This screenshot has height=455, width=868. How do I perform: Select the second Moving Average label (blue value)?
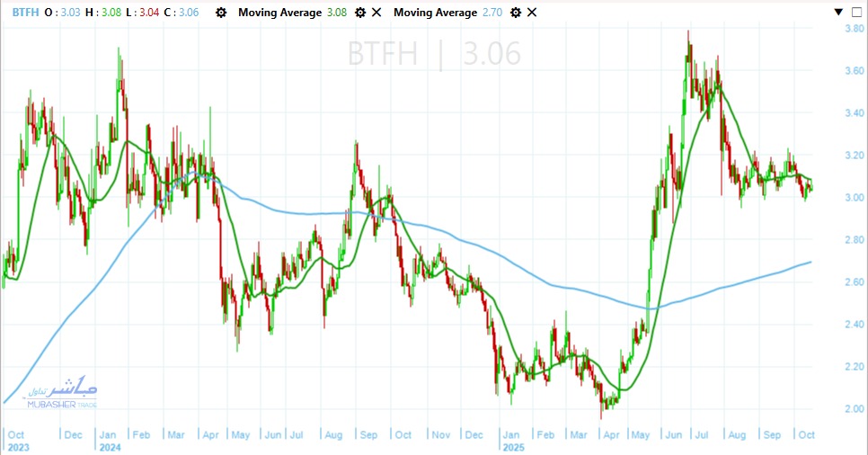point(435,13)
